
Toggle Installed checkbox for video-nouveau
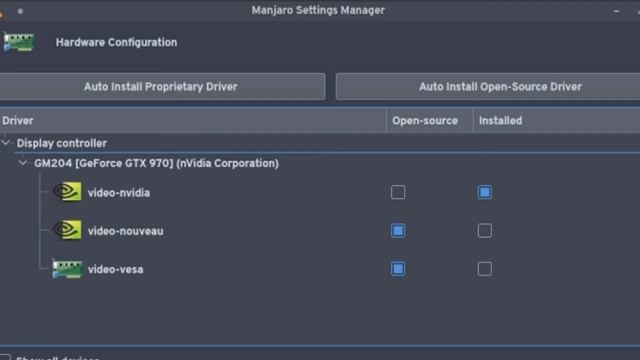(484, 231)
